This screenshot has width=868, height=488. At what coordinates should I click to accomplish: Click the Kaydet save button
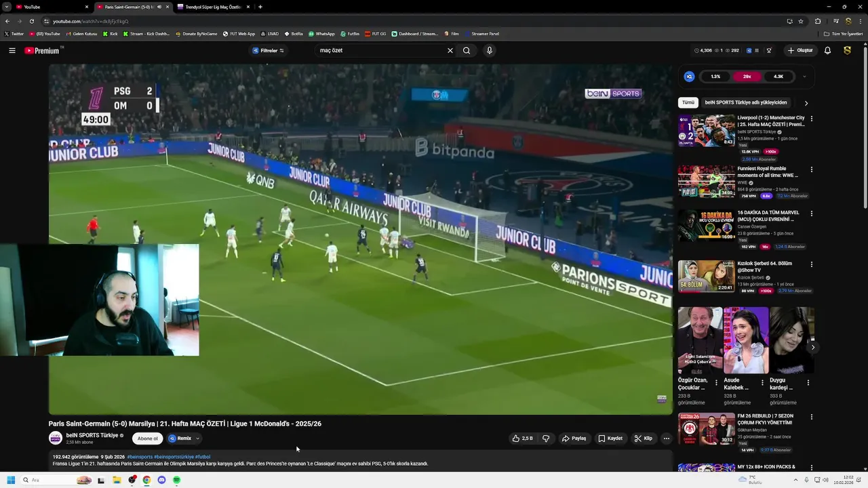point(610,439)
